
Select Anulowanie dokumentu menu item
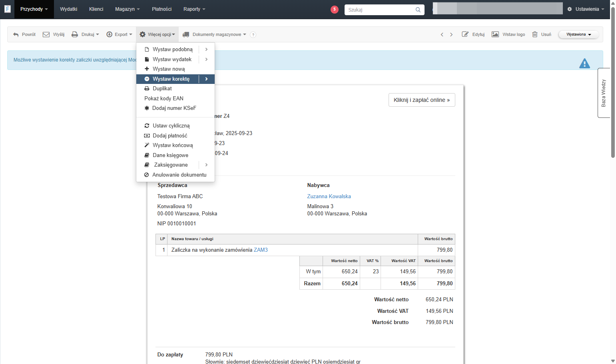[175, 175]
